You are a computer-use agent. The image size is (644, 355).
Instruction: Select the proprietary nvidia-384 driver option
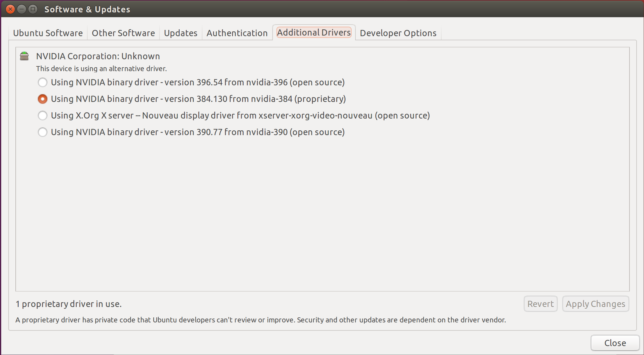pyautogui.click(x=42, y=99)
